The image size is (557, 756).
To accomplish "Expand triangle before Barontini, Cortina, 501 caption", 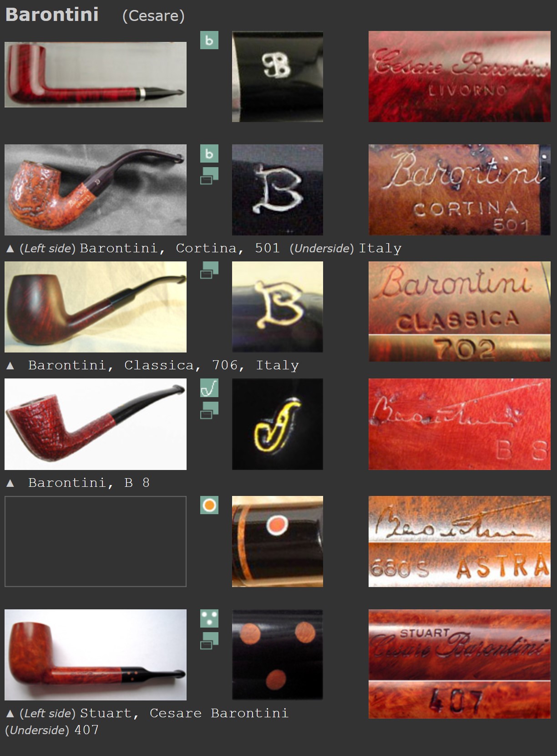I will coord(10,249).
